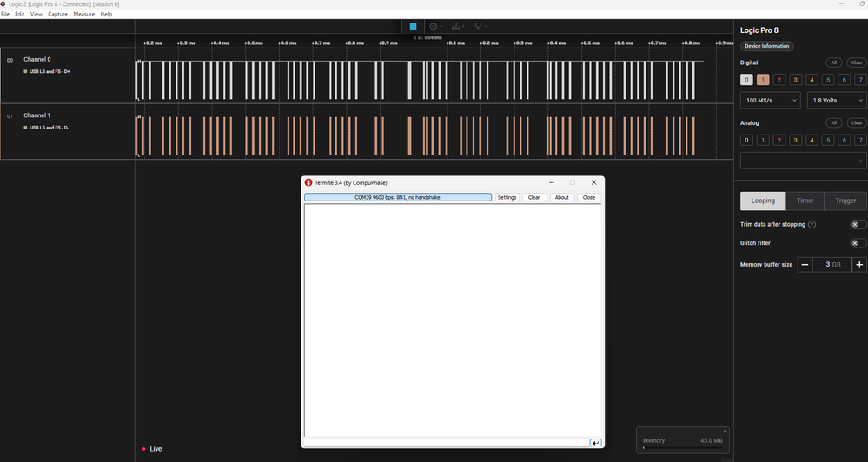Enable digital channel 3

(796, 80)
